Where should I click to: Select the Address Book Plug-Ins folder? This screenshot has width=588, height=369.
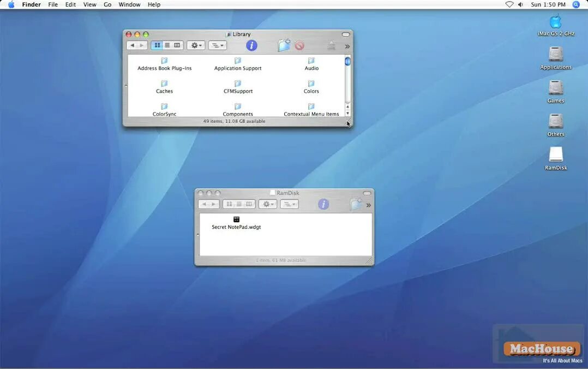point(164,64)
